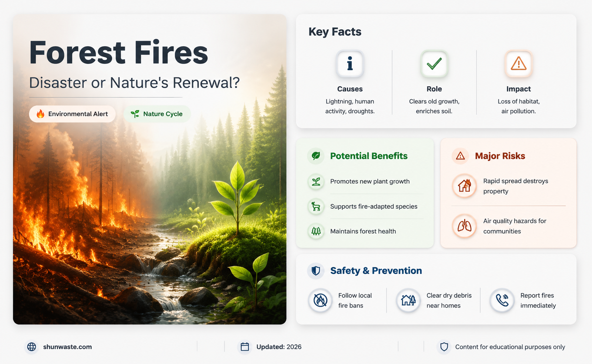Click Content for educational purposes only text

point(510,347)
